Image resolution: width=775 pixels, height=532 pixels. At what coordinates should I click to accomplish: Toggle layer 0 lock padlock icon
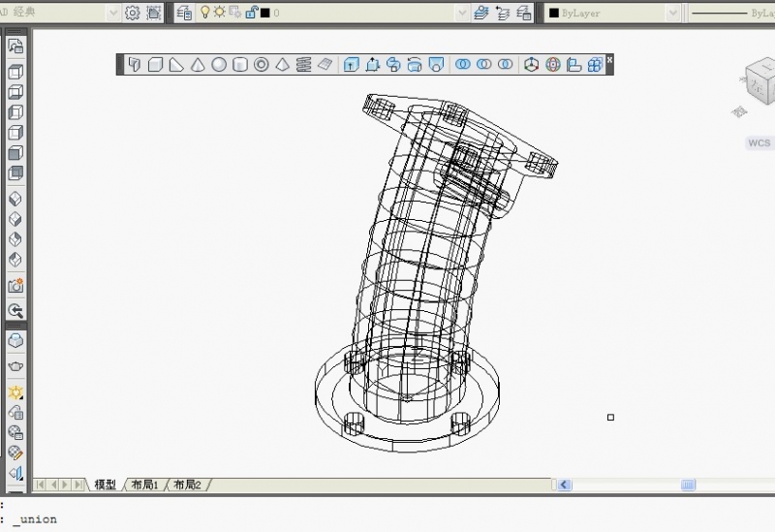pos(251,13)
